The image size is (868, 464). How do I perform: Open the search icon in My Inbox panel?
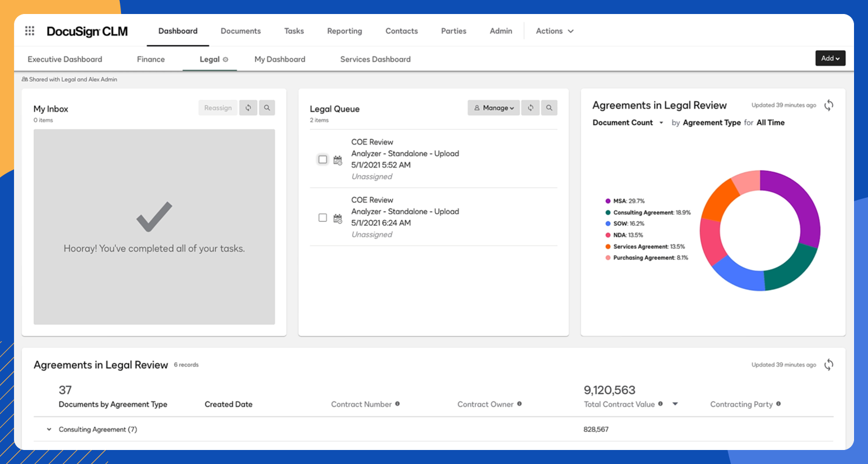click(267, 108)
